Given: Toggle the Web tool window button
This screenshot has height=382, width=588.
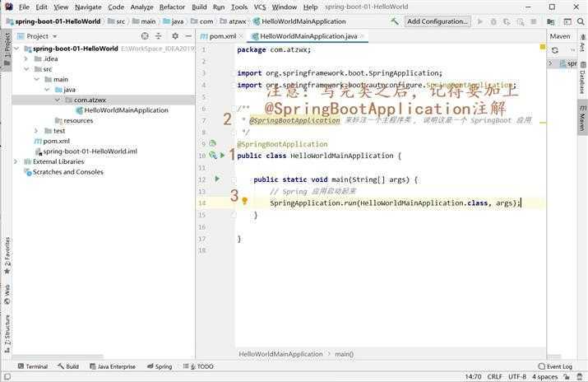Looking at the screenshot, I should pyautogui.click(x=7, y=295).
